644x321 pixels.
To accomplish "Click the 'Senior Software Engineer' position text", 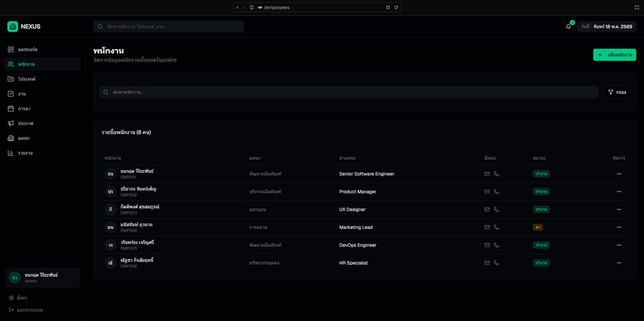I will click(x=366, y=174).
